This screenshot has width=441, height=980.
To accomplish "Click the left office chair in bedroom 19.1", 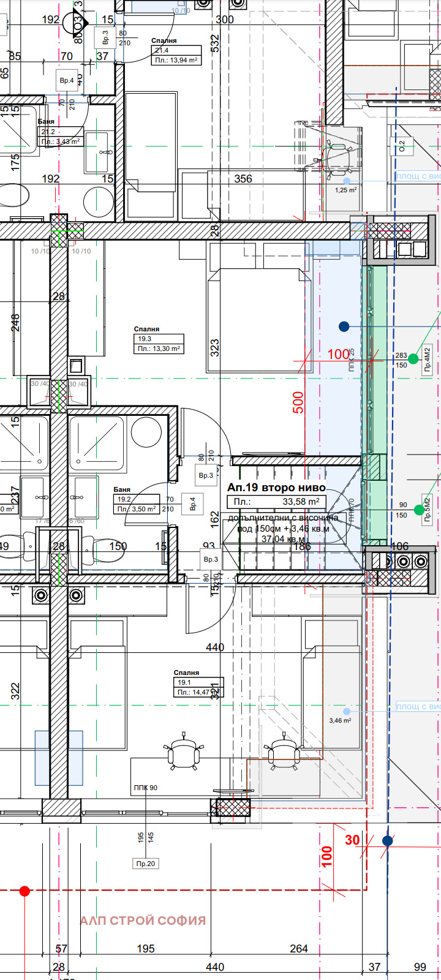I will [x=184, y=750].
